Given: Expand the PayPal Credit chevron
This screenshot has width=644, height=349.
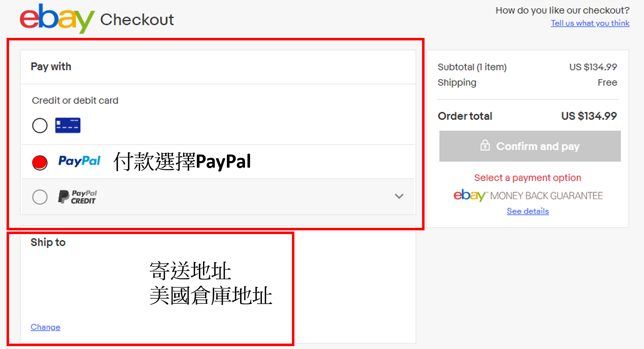Looking at the screenshot, I should (399, 196).
